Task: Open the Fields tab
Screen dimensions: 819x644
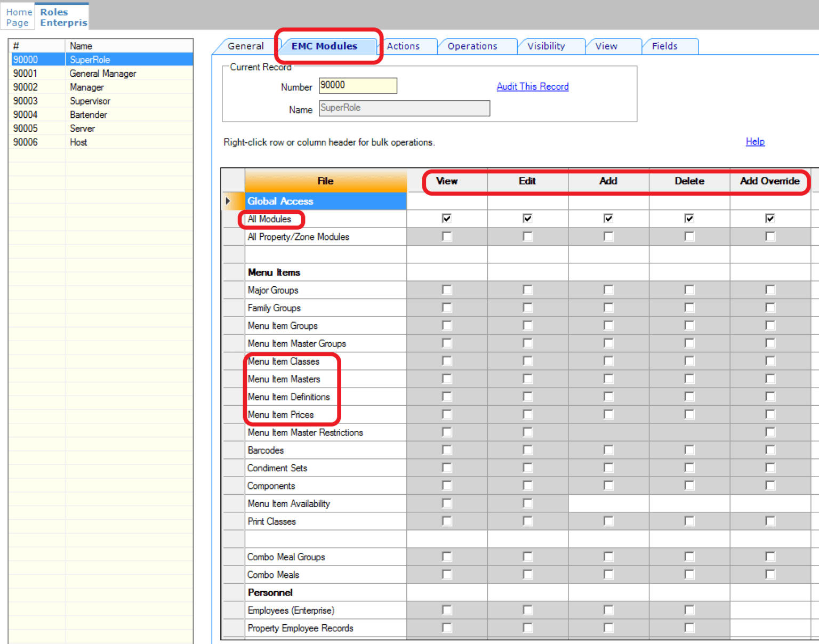Action: [x=664, y=46]
